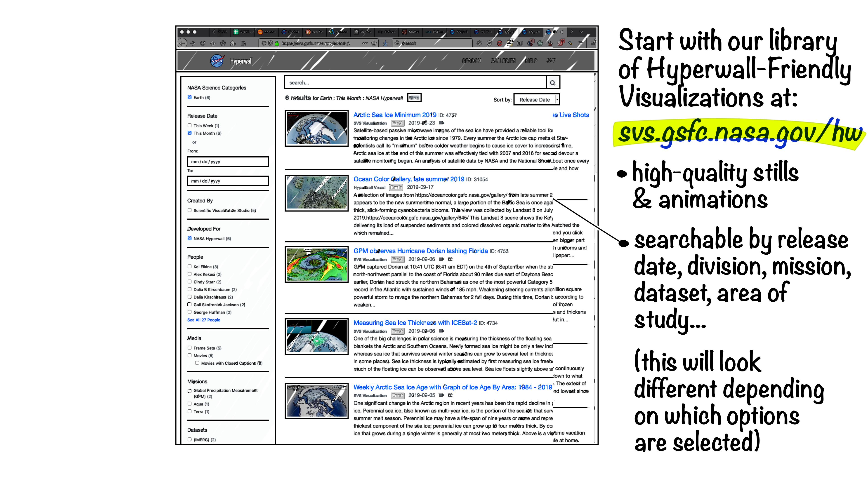Click into the search... text field

(x=415, y=82)
